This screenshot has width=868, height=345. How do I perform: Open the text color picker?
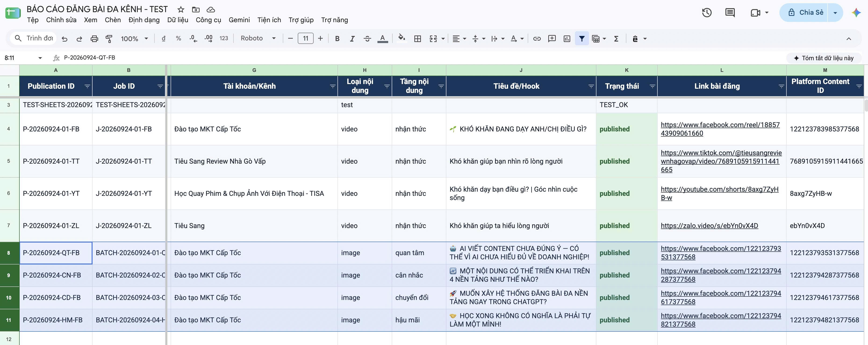382,39
